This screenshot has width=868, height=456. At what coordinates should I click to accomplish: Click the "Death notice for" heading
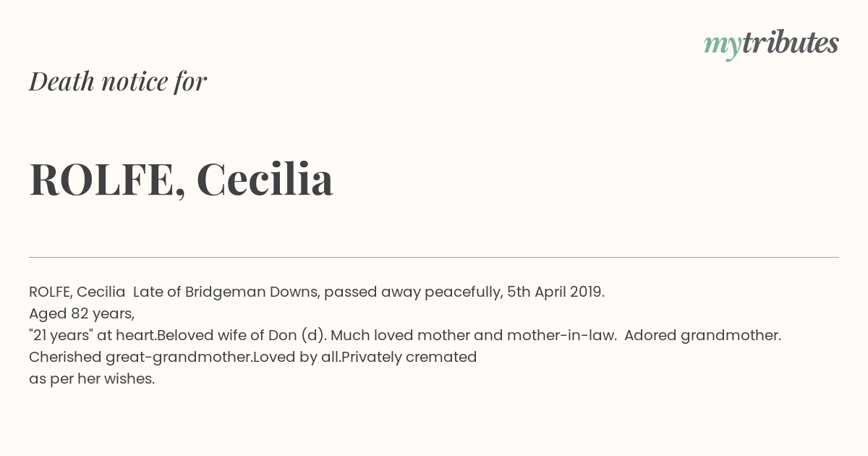point(118,82)
